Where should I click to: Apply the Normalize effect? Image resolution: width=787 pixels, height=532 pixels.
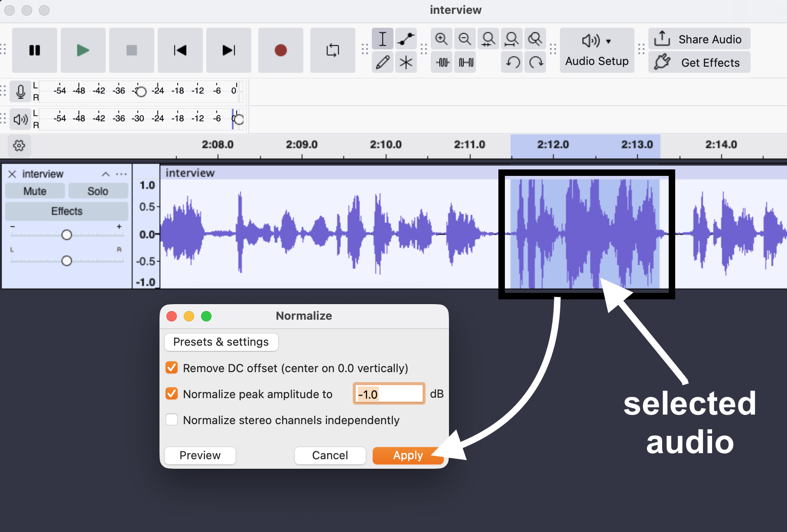(408, 455)
